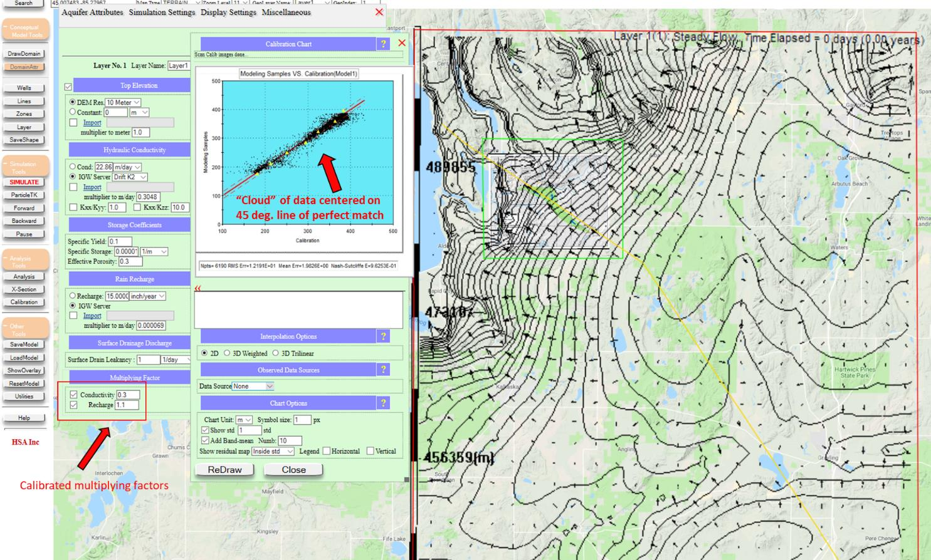Open the Constant elevation unit dropdown

coord(139,112)
